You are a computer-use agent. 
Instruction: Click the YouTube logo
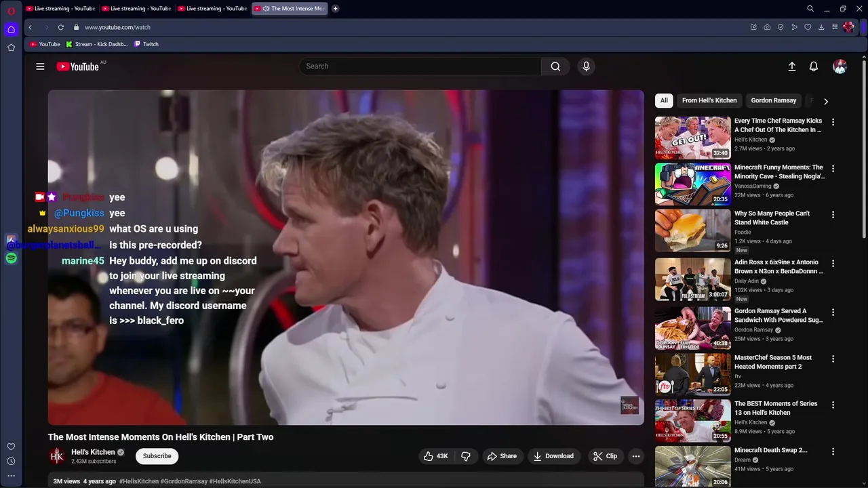tap(78, 66)
